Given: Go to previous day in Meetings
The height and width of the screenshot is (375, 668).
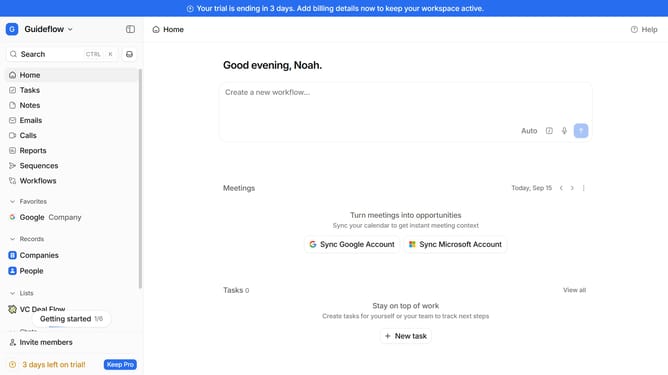Looking at the screenshot, I should (561, 188).
